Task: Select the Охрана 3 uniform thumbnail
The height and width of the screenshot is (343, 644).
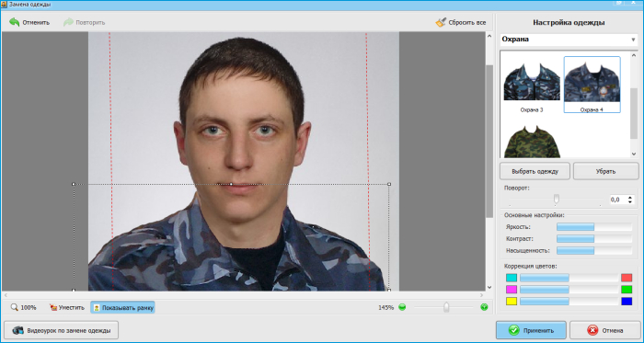Action: click(x=532, y=85)
